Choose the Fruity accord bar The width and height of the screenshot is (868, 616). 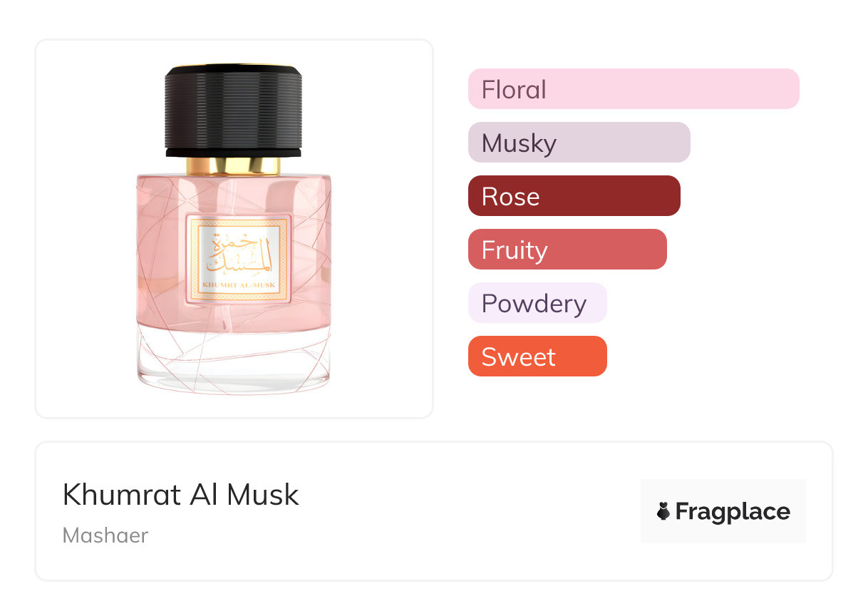pyautogui.click(x=567, y=250)
